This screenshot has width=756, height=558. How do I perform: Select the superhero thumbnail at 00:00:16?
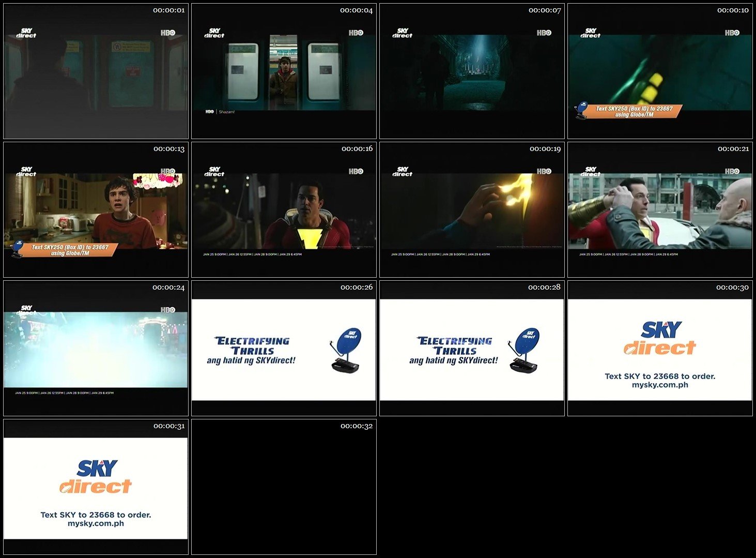click(284, 209)
